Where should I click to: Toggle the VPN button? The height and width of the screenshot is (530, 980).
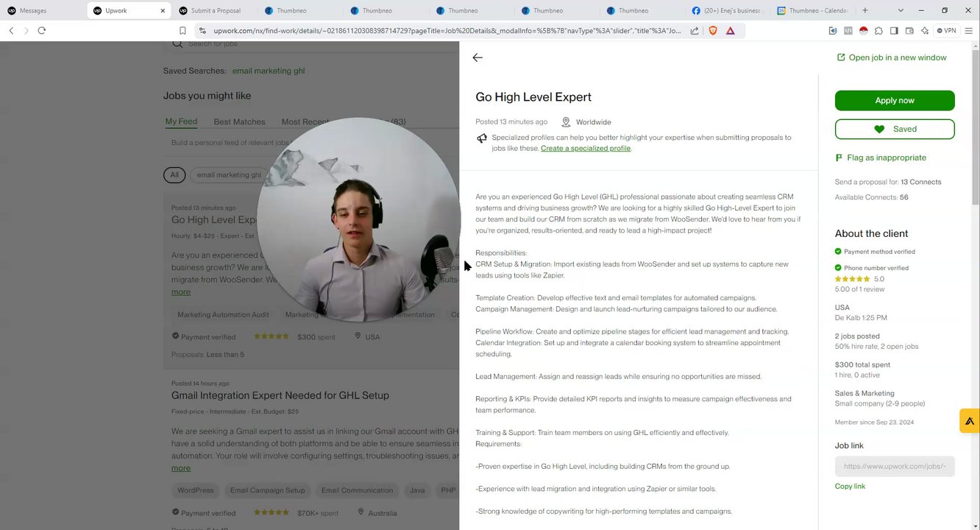pos(946,30)
